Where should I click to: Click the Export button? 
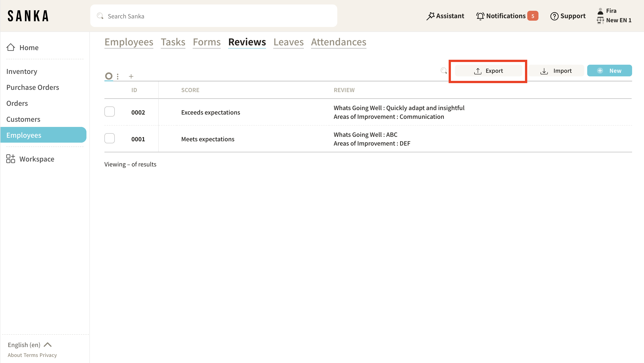[x=488, y=71]
